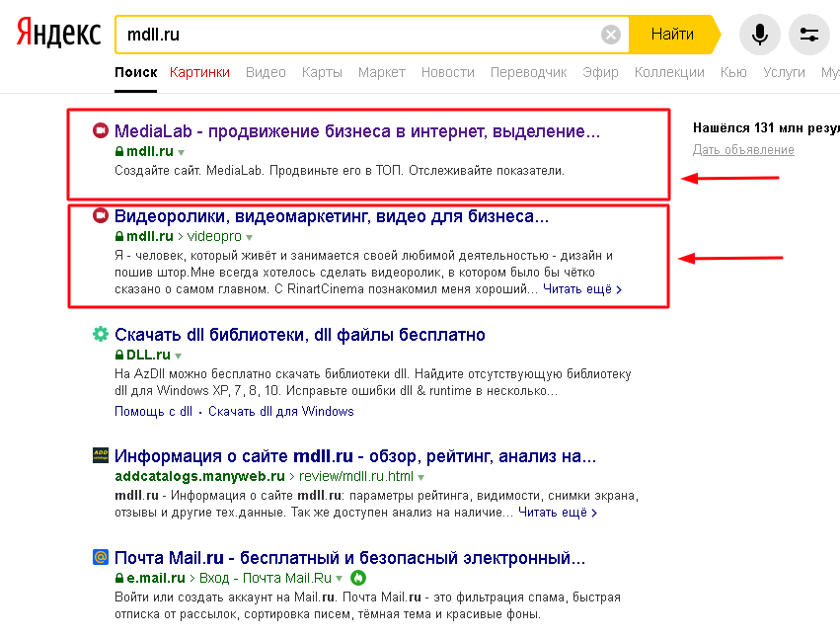The width and height of the screenshot is (840, 638).
Task: Click Читать ещё in addcatalogs snippet
Action: (x=558, y=512)
